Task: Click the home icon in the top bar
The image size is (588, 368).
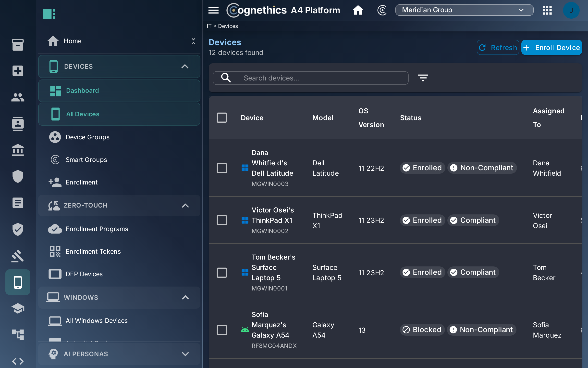Action: pos(358,10)
